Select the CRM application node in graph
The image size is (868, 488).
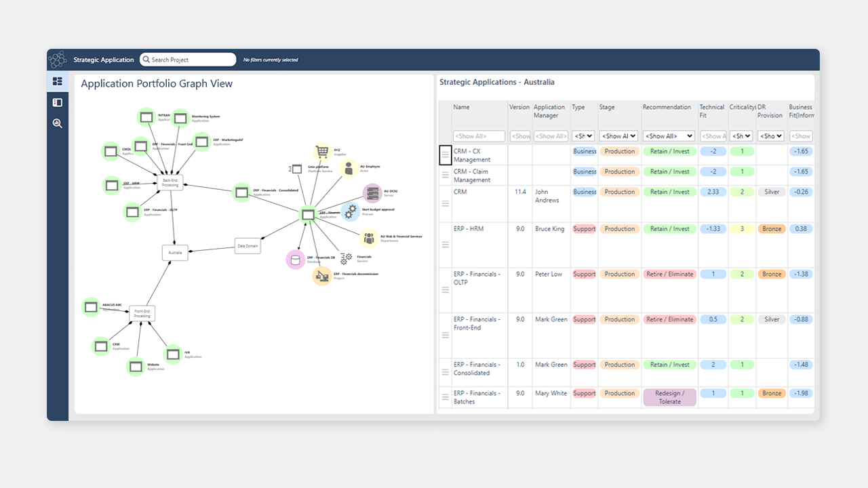click(101, 346)
